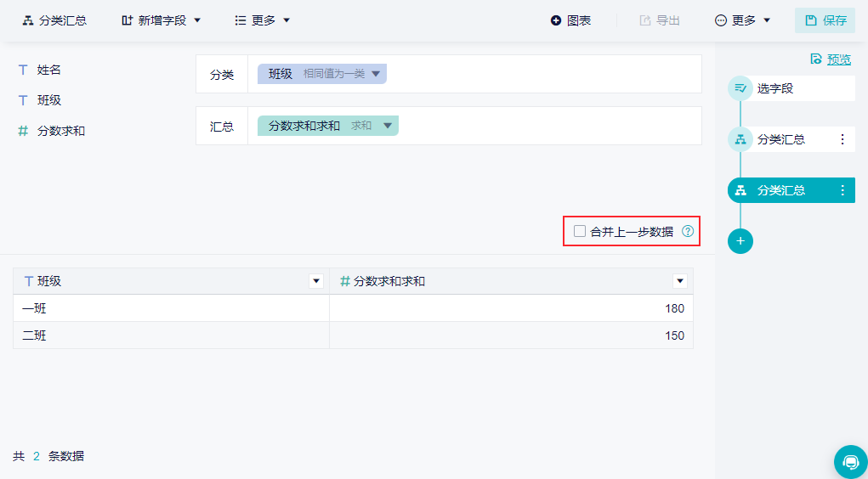Open the customer service chat icon
The height and width of the screenshot is (479, 868).
[851, 461]
